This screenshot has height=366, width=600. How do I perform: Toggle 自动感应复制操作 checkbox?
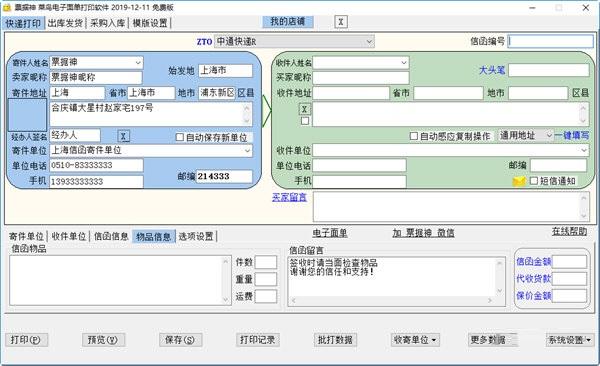click(x=414, y=136)
